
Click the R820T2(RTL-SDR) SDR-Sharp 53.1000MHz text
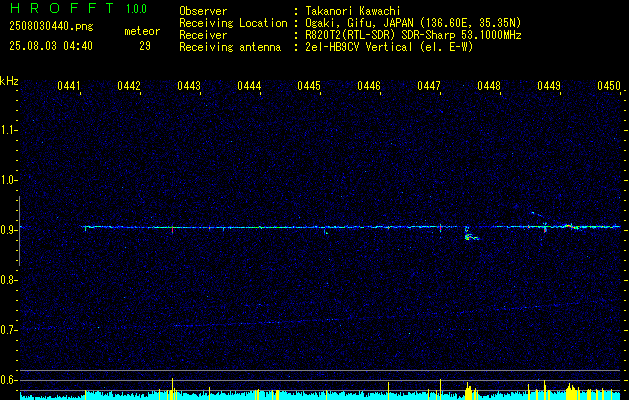click(414, 35)
